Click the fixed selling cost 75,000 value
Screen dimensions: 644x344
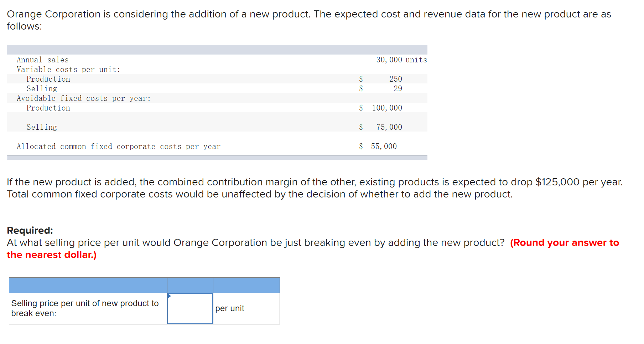[x=389, y=127]
